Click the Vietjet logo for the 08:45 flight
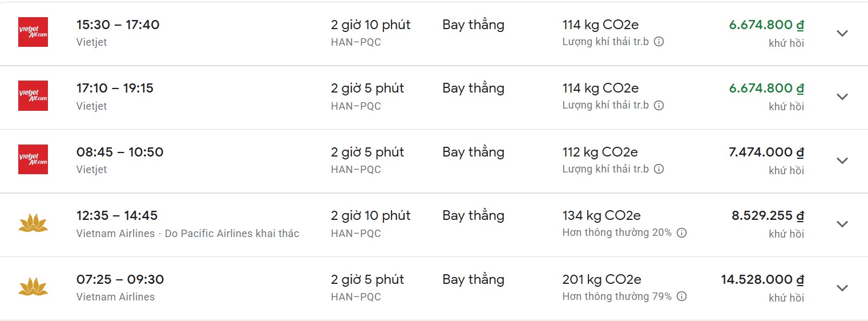The image size is (868, 321). tap(33, 159)
